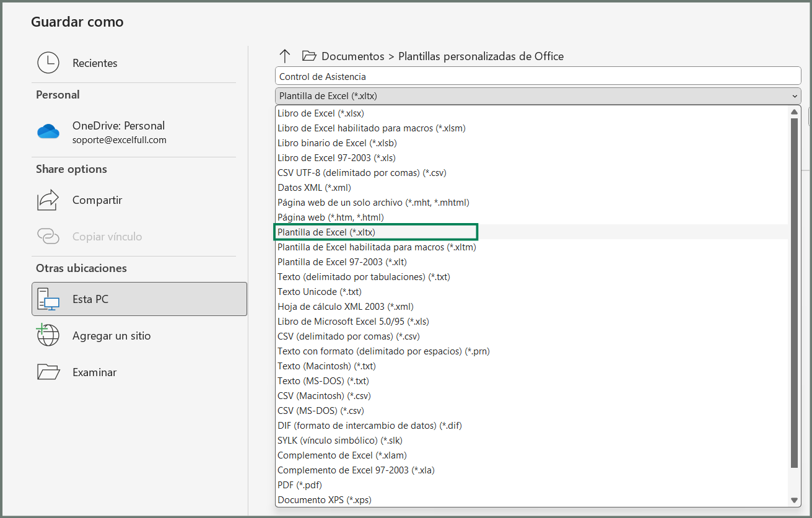The width and height of the screenshot is (812, 518).
Task: Click the Examinar folder icon
Action: 48,372
